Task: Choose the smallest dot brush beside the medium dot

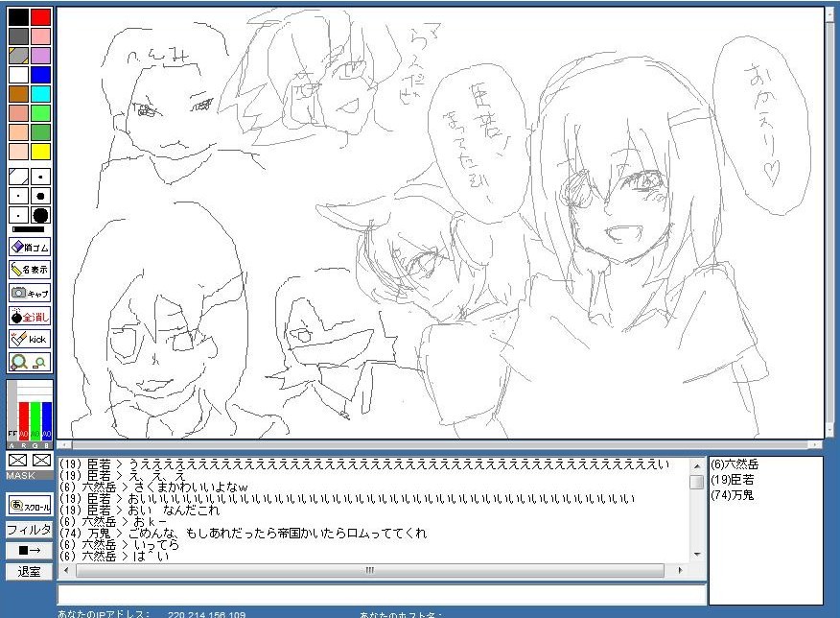Action: [x=19, y=196]
